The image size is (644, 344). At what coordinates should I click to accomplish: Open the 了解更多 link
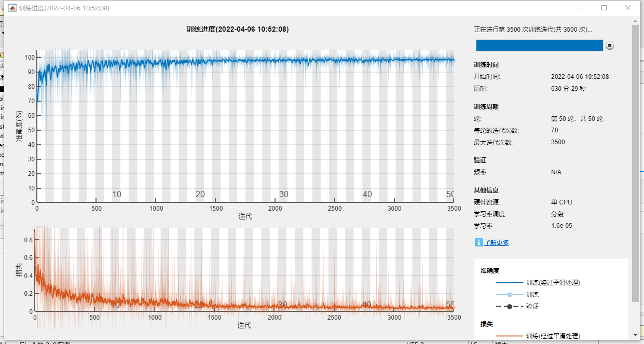point(497,242)
